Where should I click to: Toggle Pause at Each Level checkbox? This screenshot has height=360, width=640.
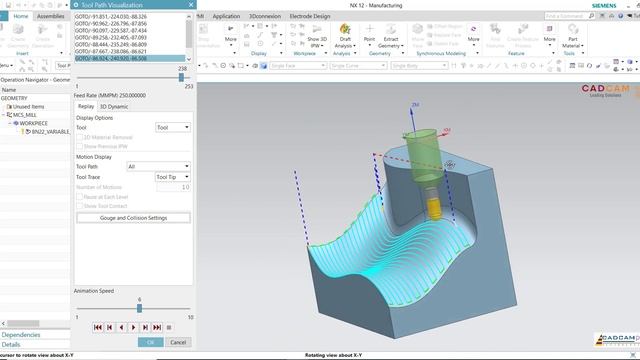click(x=80, y=197)
